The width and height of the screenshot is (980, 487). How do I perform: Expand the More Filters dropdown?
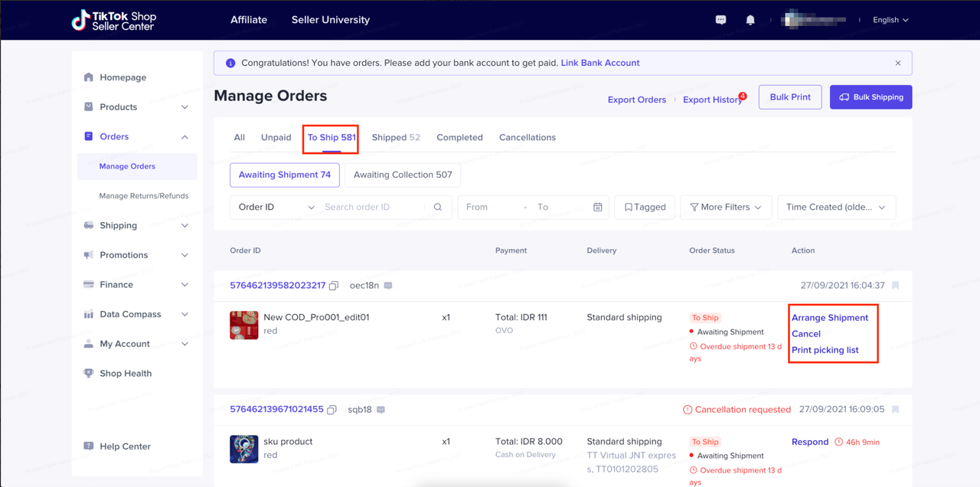tap(725, 208)
